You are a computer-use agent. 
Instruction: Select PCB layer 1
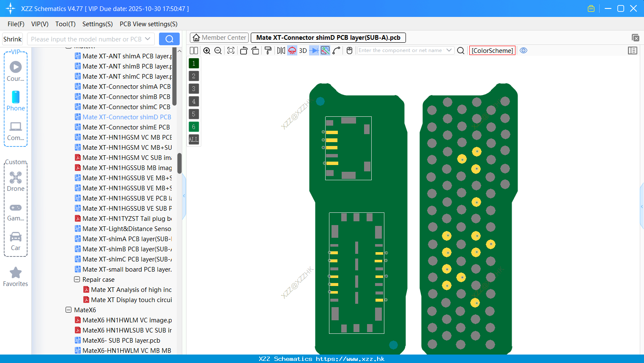point(194,63)
